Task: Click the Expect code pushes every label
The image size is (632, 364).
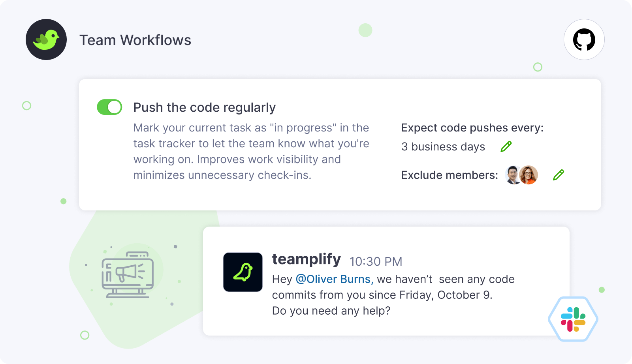Action: pos(472,128)
